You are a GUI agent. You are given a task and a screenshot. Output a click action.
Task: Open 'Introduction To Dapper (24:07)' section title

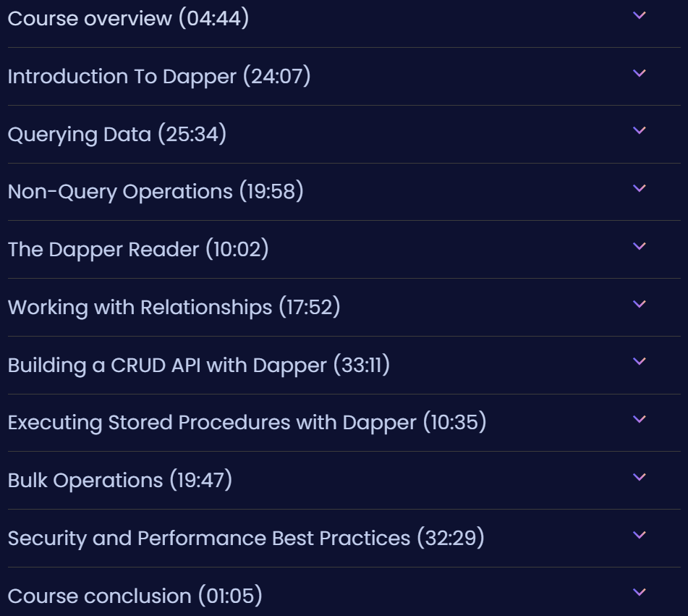point(159,77)
